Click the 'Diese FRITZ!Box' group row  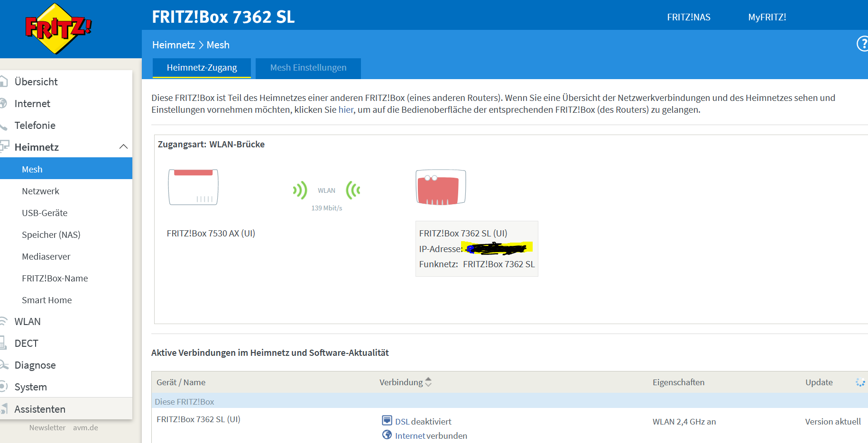(x=510, y=401)
